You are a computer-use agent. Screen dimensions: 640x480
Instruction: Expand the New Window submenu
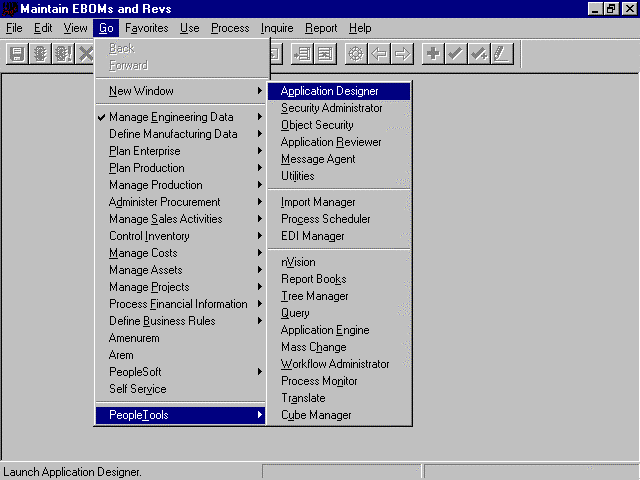(180, 91)
